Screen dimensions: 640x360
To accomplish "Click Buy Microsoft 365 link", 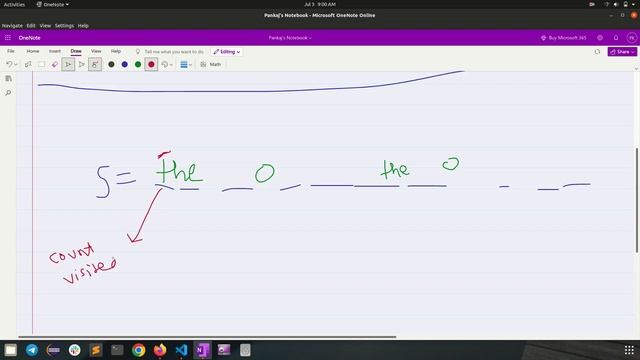I will coord(563,38).
